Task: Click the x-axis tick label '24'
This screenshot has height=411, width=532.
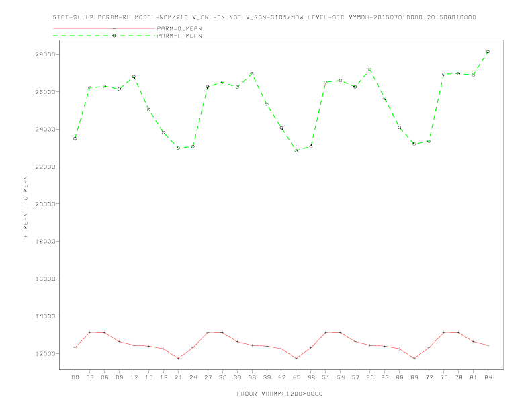Action: pyautogui.click(x=193, y=377)
